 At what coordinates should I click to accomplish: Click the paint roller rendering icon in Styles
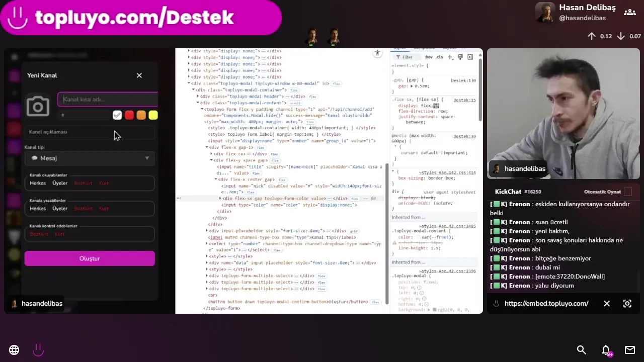coord(460,57)
